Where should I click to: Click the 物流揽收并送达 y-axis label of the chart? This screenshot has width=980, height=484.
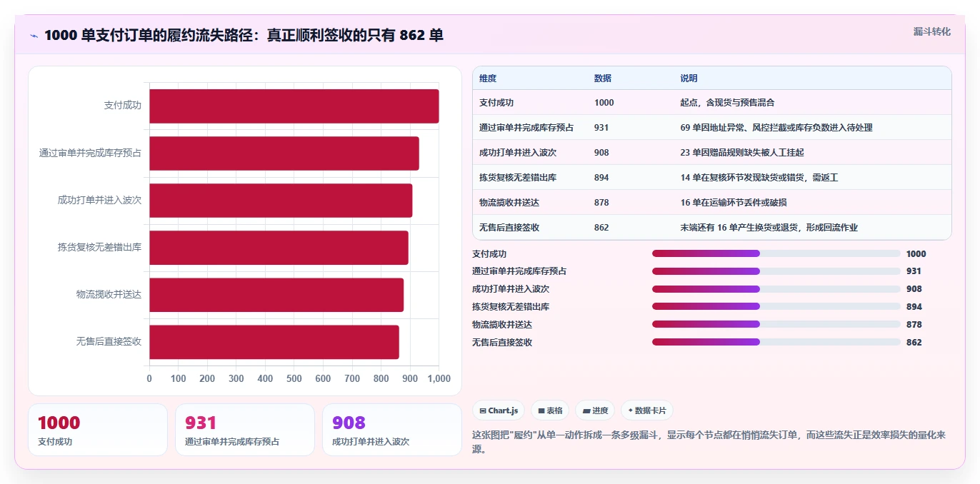[109, 294]
